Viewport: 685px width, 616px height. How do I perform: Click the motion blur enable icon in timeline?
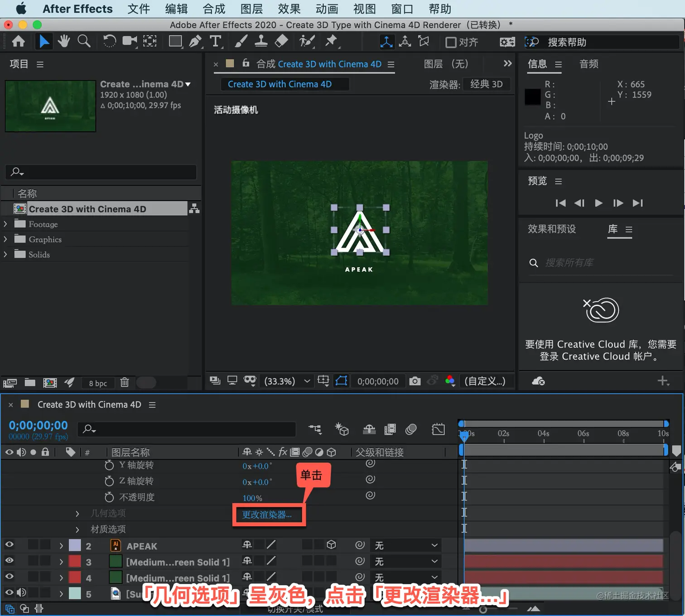(411, 429)
